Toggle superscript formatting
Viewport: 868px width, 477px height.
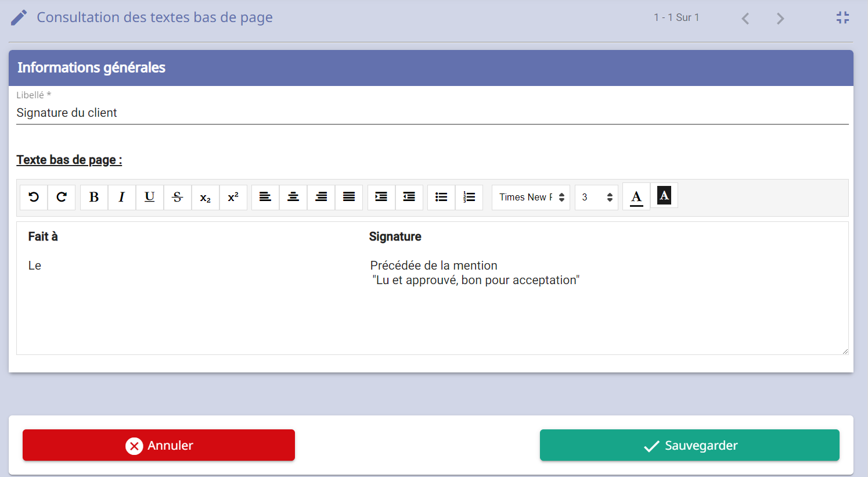pyautogui.click(x=233, y=197)
